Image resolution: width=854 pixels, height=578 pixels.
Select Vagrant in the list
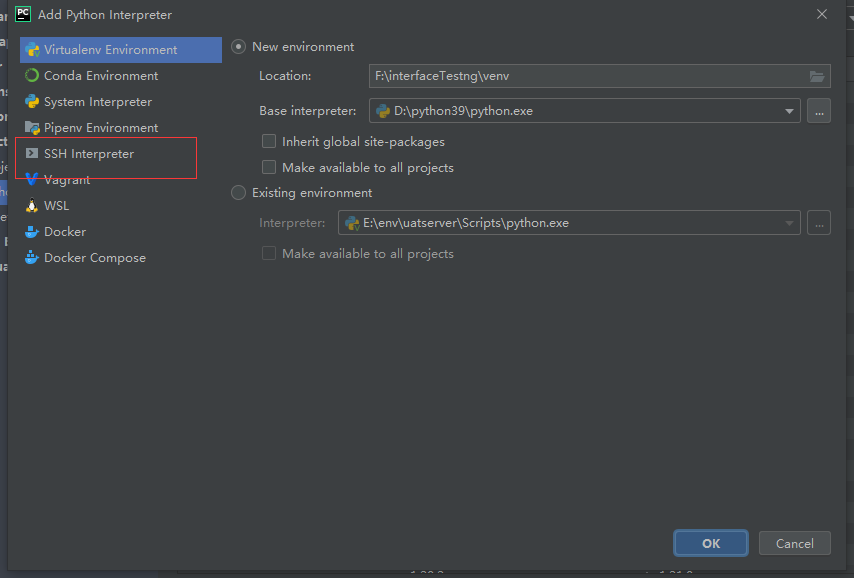pos(121,179)
